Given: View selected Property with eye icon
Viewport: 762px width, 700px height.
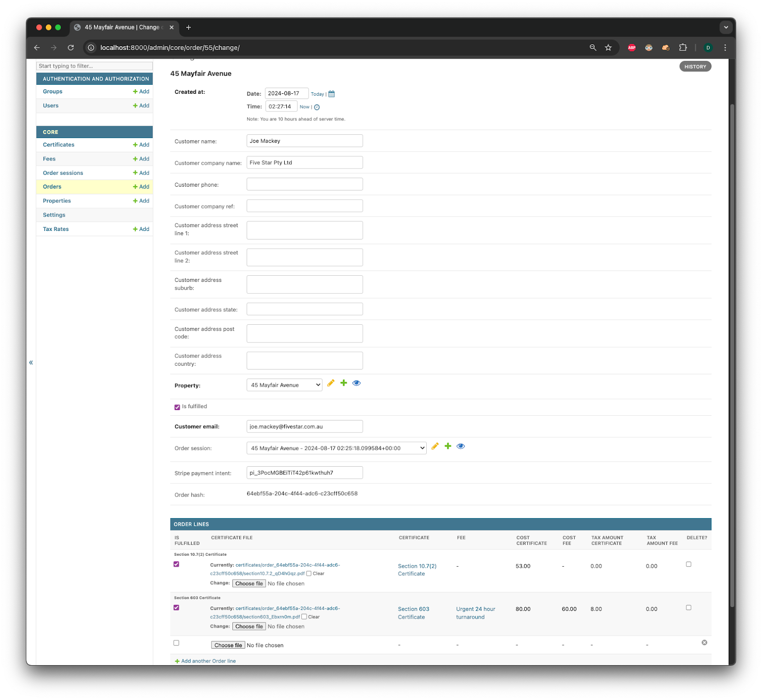Looking at the screenshot, I should (356, 383).
